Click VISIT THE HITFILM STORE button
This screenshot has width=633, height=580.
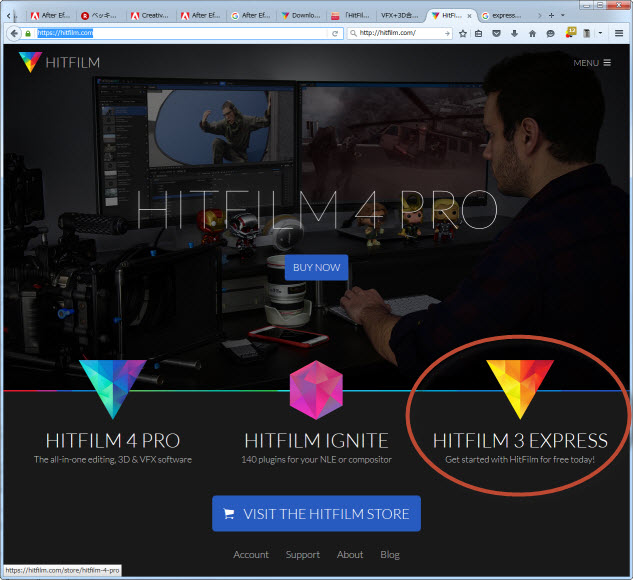pyautogui.click(x=316, y=514)
